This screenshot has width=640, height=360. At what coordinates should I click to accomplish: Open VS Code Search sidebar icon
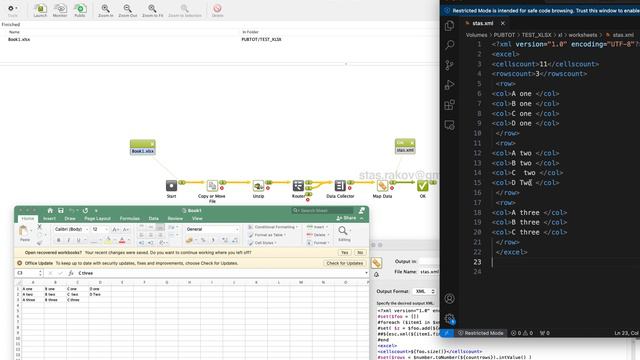pos(449,45)
